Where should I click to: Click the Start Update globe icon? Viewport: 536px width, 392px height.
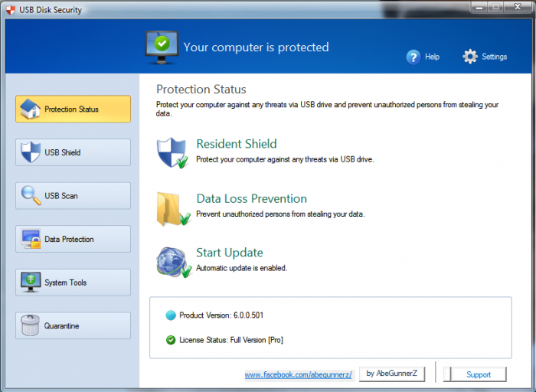tap(174, 262)
